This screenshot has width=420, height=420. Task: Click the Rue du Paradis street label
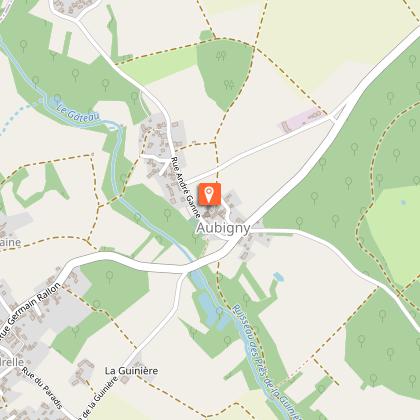pos(42,388)
